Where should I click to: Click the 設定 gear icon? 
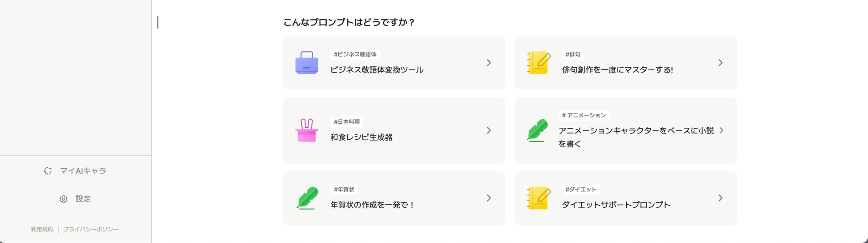click(64, 199)
